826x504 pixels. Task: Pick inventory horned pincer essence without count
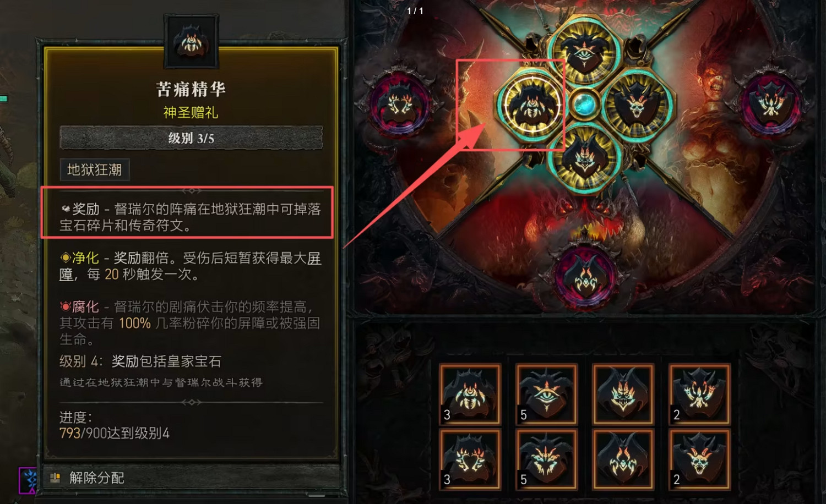coord(623,459)
